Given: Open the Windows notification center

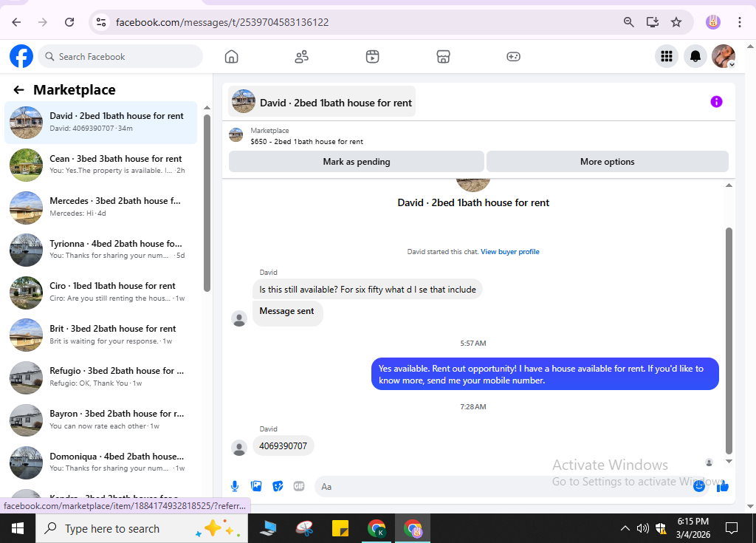Looking at the screenshot, I should pyautogui.click(x=732, y=528).
